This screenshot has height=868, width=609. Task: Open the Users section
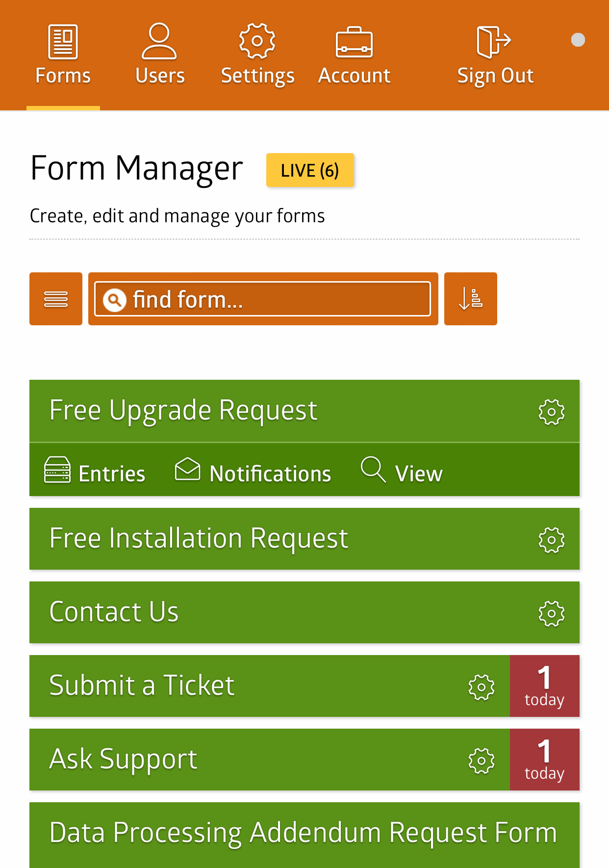[160, 55]
